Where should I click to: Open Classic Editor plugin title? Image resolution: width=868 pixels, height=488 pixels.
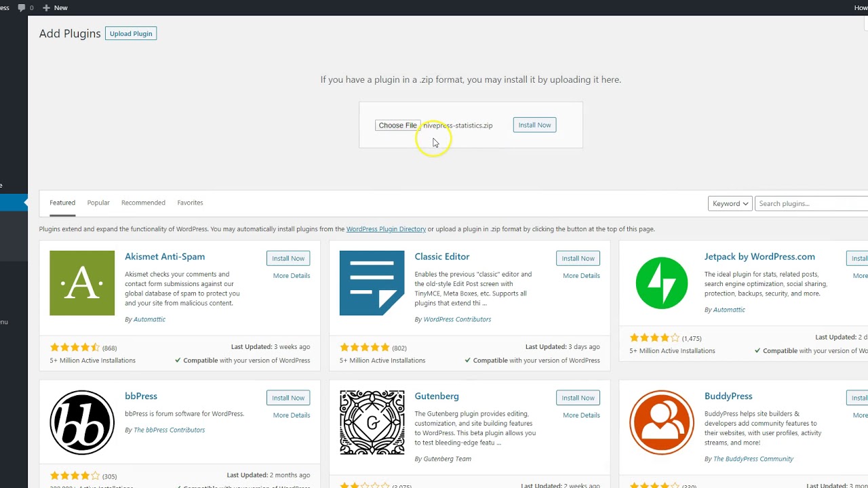point(442,257)
